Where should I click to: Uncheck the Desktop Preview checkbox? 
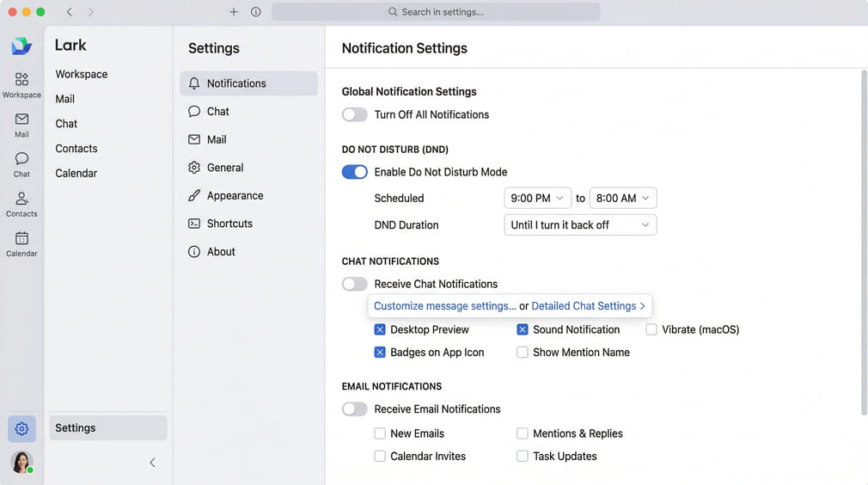(380, 329)
